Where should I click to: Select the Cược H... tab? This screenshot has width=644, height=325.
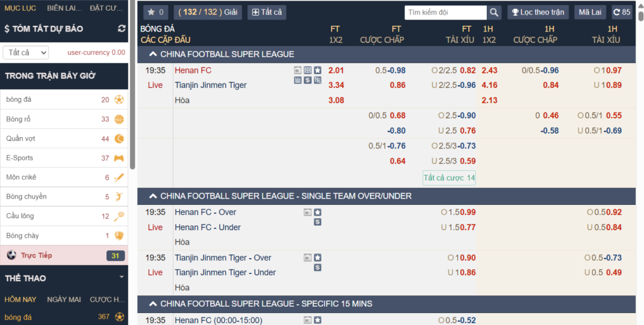pos(107,299)
